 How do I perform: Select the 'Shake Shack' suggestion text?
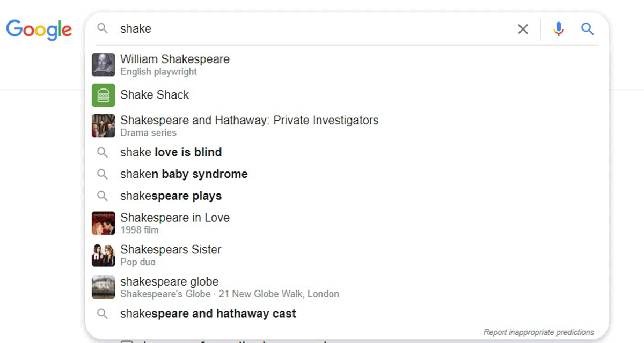[x=155, y=95]
